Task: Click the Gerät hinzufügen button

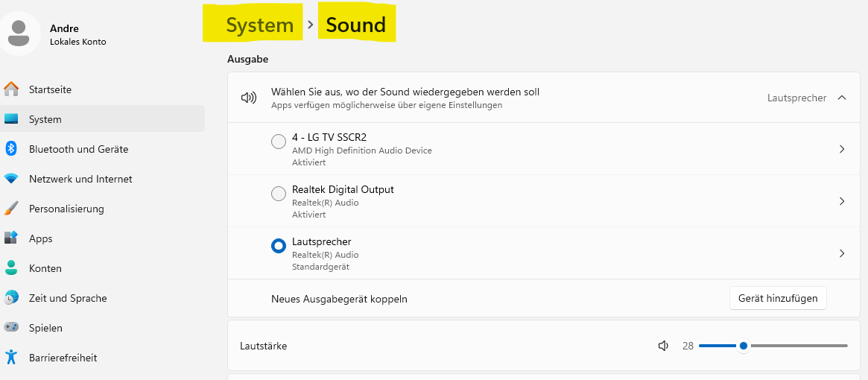Action: [777, 298]
